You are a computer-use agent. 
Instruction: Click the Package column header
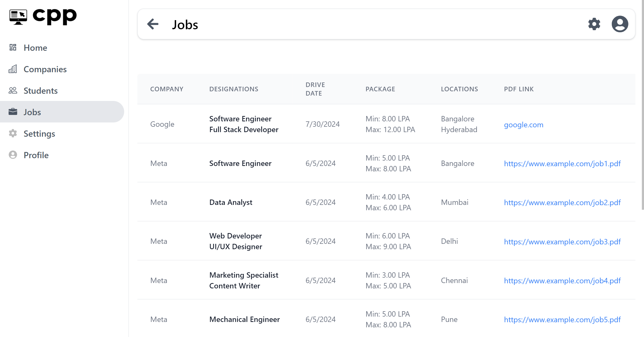380,89
